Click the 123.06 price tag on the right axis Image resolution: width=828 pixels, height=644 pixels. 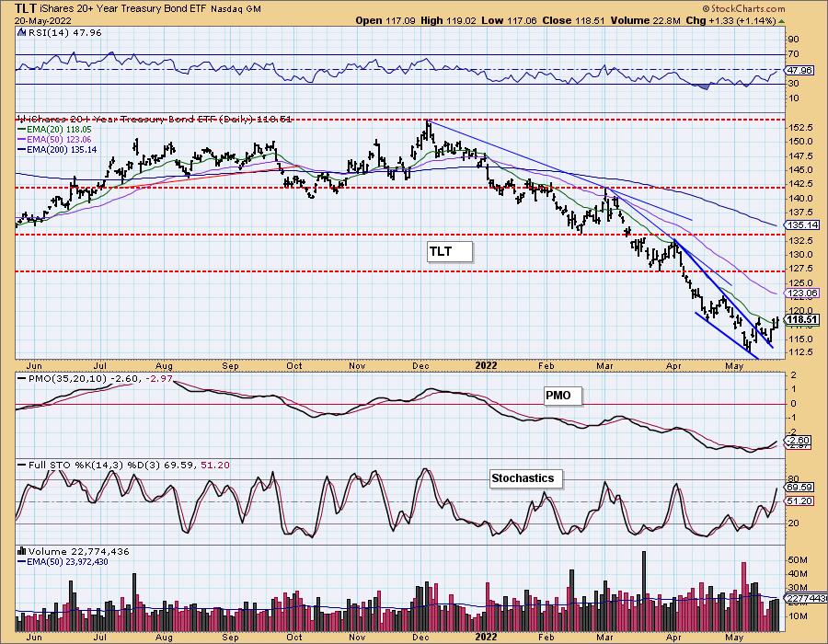pos(802,293)
